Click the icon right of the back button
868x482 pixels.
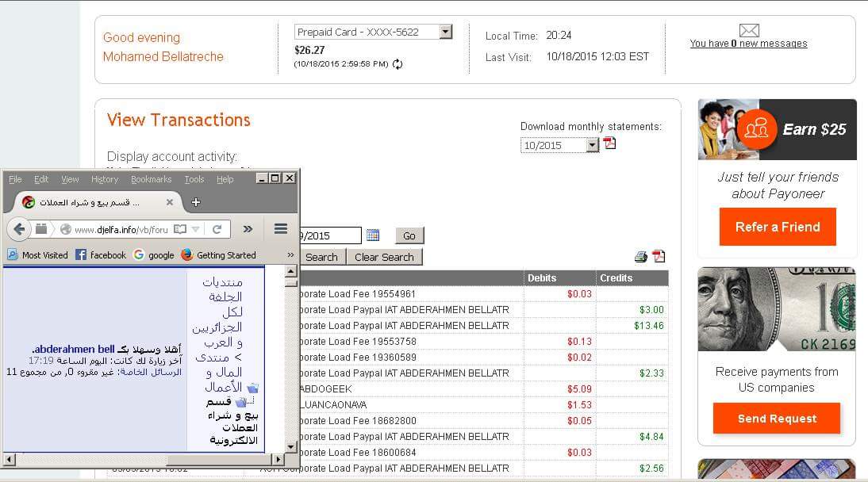[41, 228]
